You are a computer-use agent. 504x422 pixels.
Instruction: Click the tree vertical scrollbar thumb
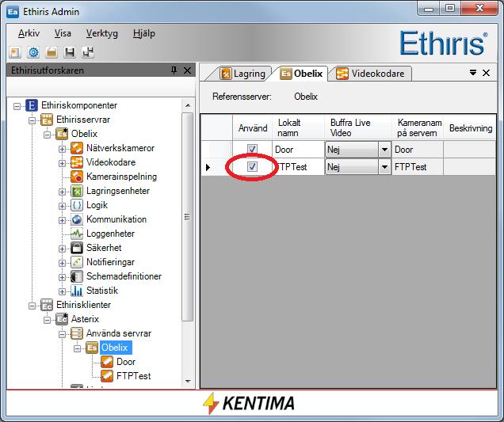coord(187,217)
